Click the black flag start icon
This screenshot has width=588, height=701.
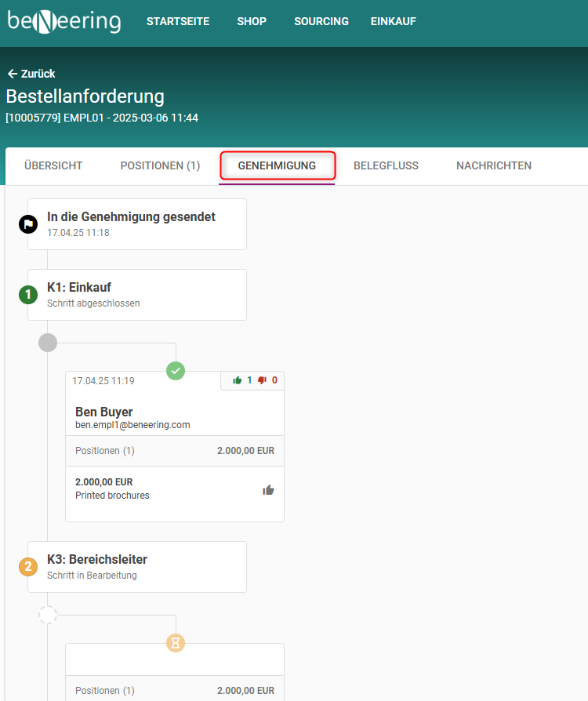point(28,224)
